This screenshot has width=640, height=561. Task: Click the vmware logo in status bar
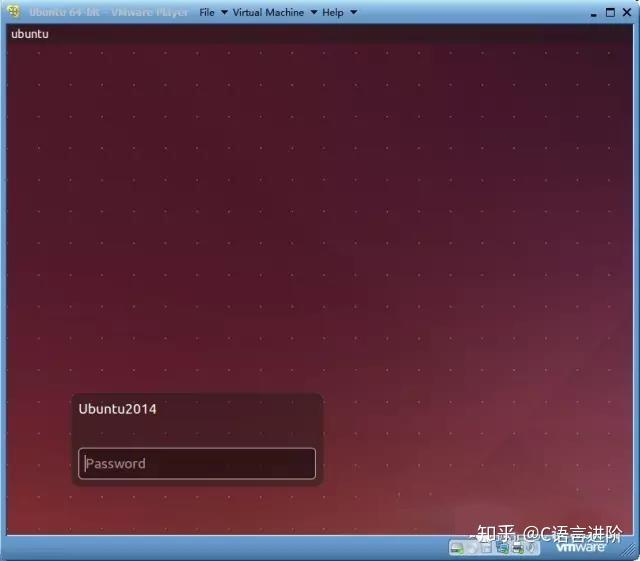click(580, 547)
